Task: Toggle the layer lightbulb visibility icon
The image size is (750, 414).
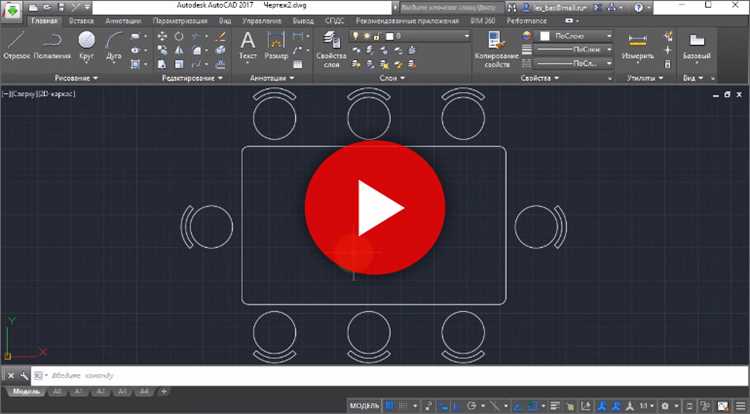Action: point(355,36)
